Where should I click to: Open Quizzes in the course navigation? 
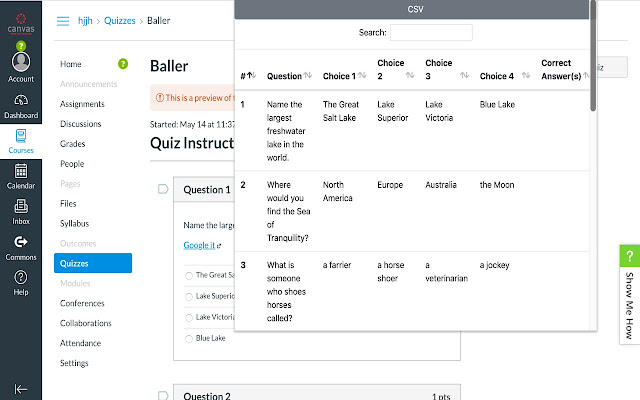(x=93, y=263)
